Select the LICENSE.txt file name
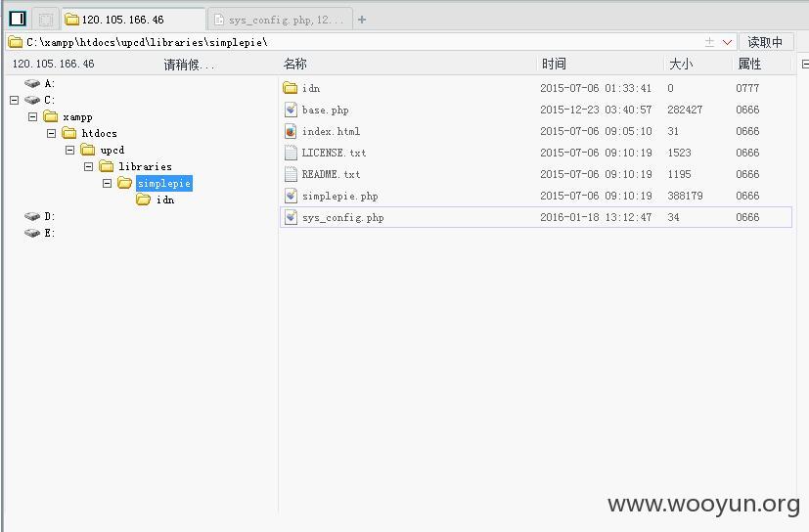The image size is (809, 532). pos(334,153)
